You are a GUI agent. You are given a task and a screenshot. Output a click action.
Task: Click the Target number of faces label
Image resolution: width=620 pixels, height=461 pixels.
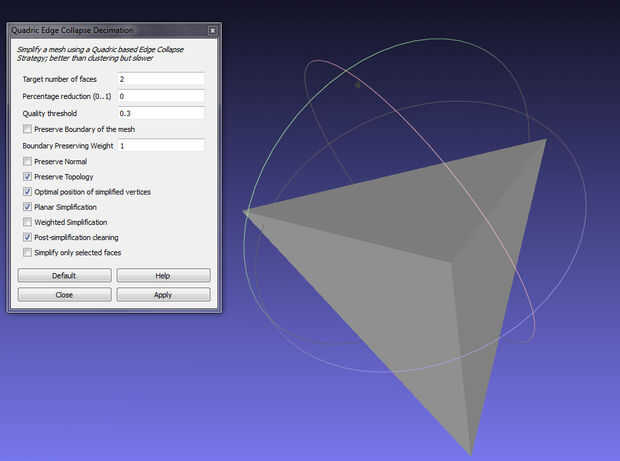point(59,79)
